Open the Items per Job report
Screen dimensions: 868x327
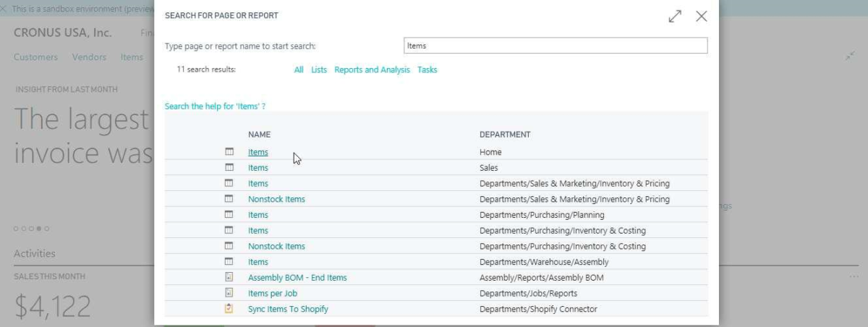(273, 293)
